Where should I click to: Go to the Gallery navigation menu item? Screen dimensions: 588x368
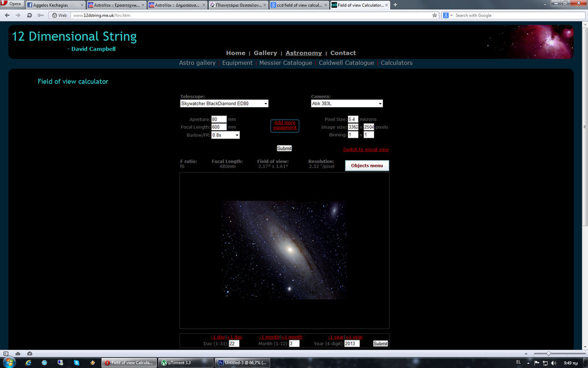[x=265, y=53]
